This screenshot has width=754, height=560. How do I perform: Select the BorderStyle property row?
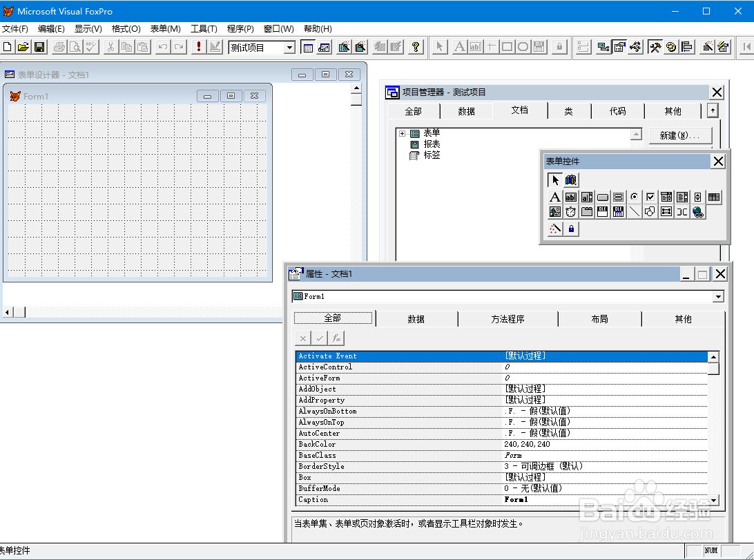[x=501, y=466]
